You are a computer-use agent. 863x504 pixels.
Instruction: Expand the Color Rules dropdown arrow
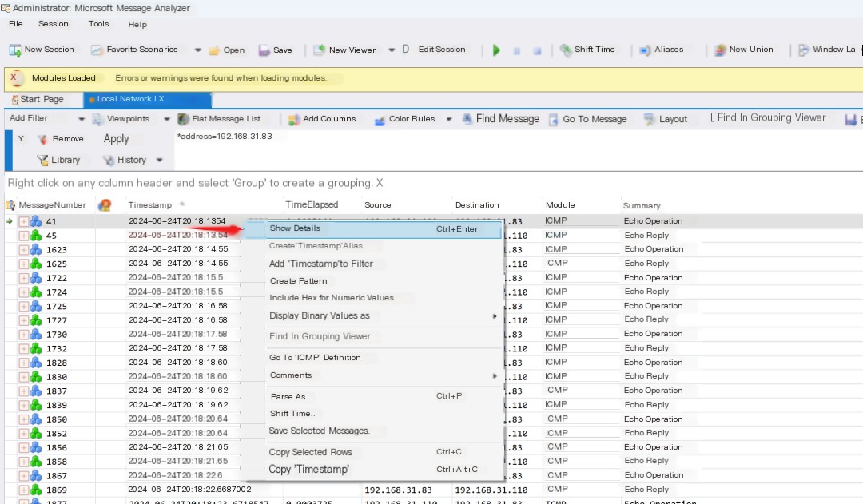[449, 119]
